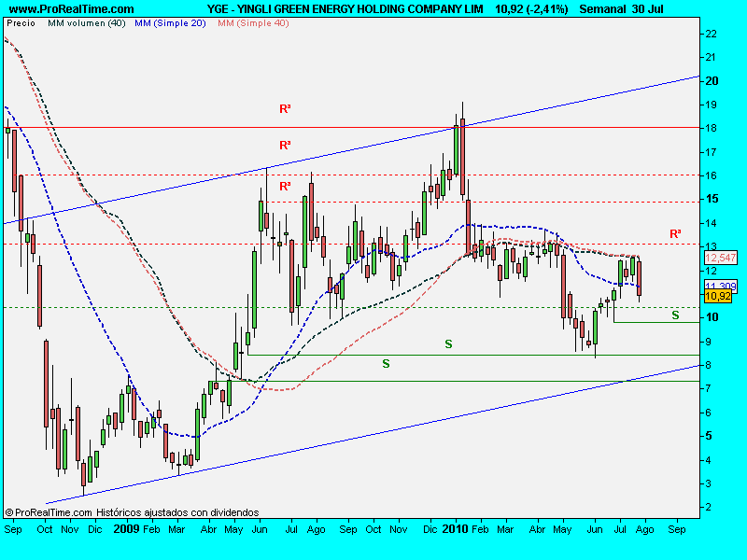This screenshot has width=747, height=560.
Task: Click the y-axis price label 3
Action: pos(708,483)
